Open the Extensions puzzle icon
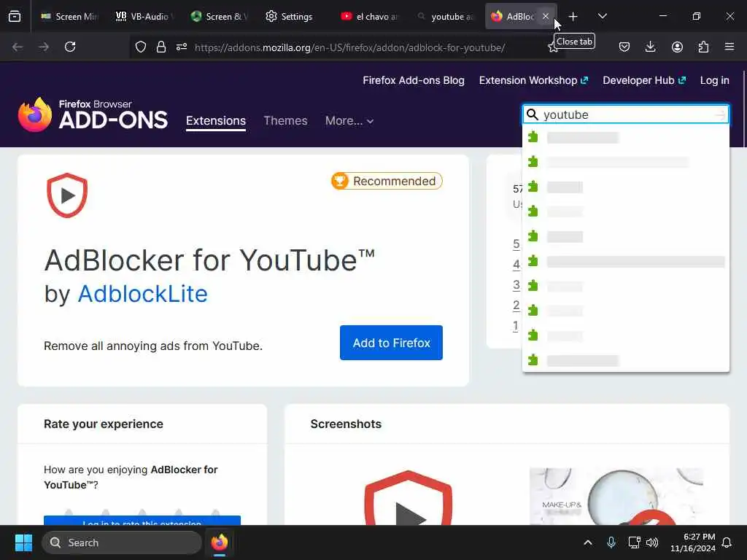The height and width of the screenshot is (560, 747). click(703, 47)
